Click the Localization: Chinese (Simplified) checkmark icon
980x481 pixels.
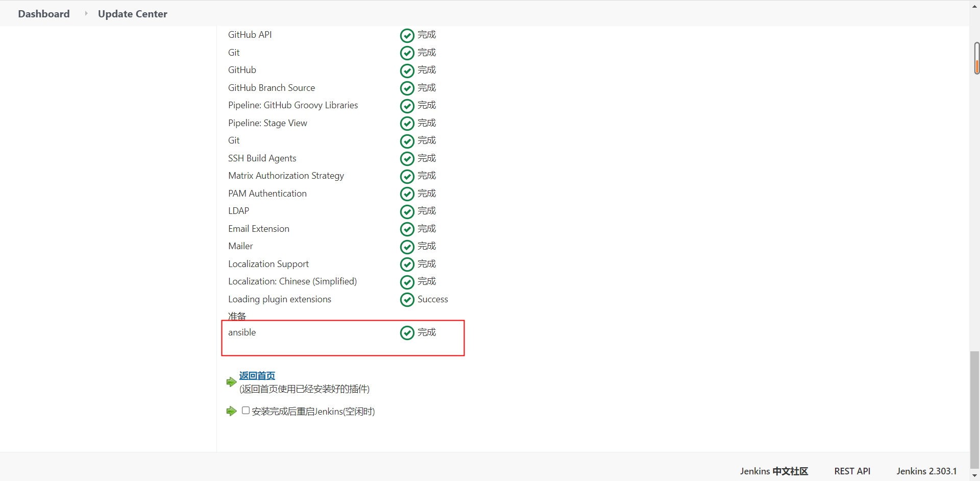[x=407, y=282]
